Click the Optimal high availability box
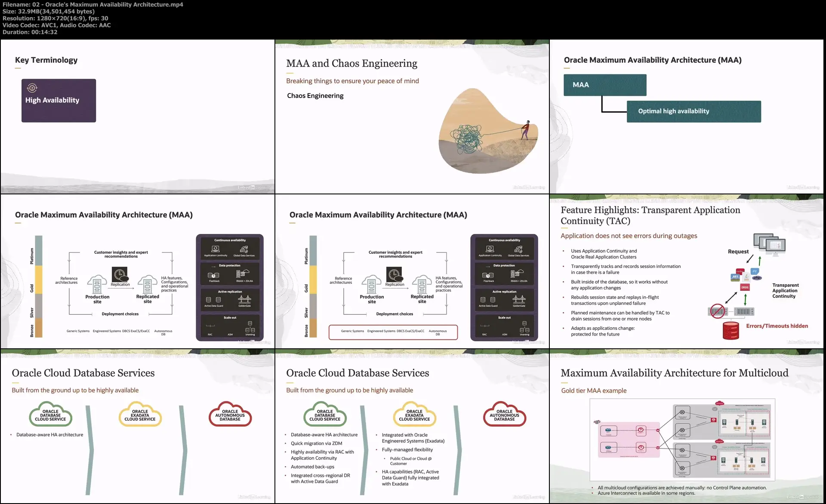 click(x=693, y=111)
